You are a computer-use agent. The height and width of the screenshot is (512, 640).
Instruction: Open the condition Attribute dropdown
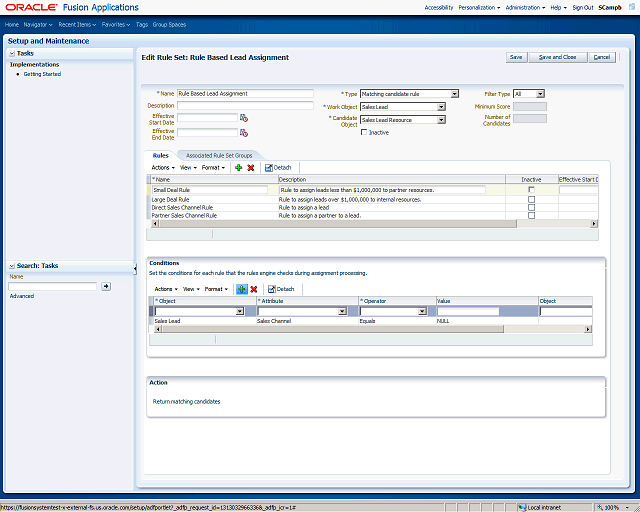342,312
